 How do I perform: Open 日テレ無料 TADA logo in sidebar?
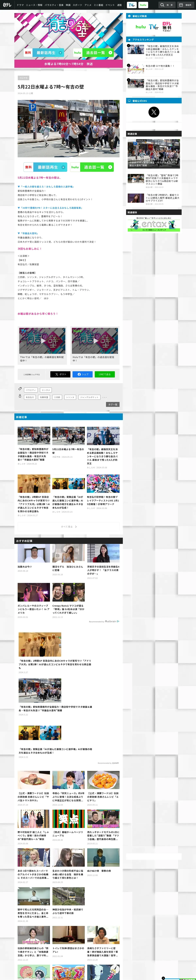[167, 27]
